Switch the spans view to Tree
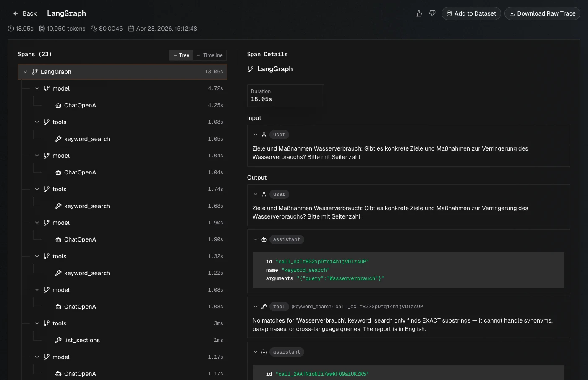 tap(181, 55)
